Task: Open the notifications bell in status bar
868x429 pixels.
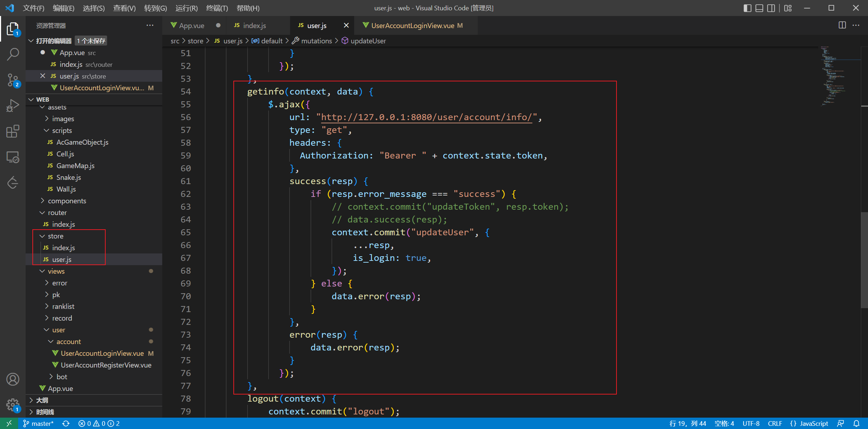Action: tap(856, 423)
